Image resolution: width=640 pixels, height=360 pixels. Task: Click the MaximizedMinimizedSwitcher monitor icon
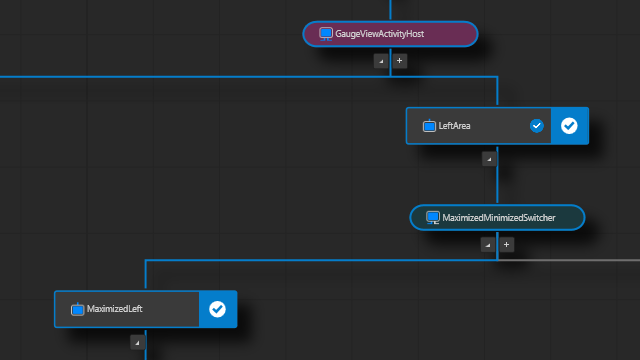click(x=433, y=218)
